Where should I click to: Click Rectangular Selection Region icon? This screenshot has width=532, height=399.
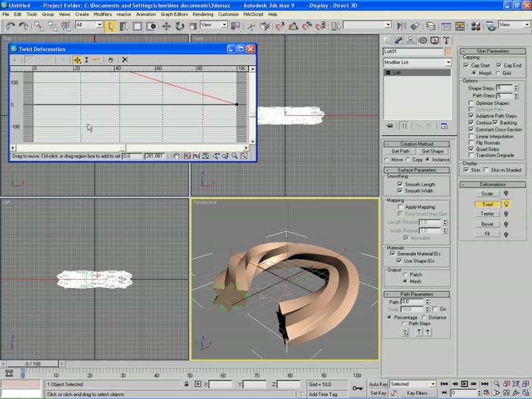[137, 26]
